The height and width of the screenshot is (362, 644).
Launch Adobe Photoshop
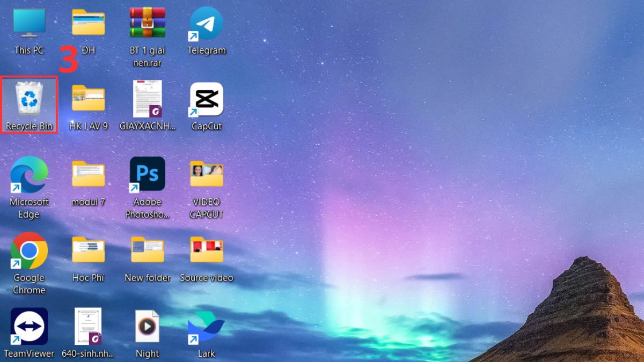click(147, 174)
